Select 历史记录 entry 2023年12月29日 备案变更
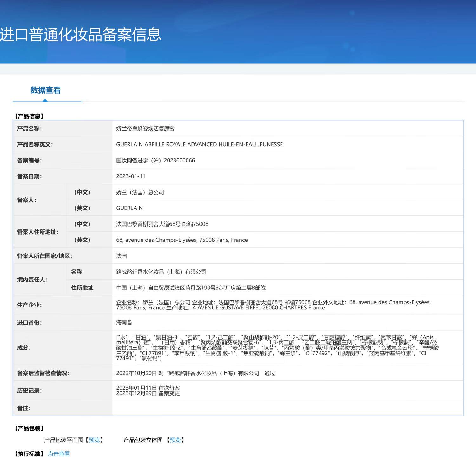The width and height of the screenshot is (476, 476). pyautogui.click(x=148, y=393)
